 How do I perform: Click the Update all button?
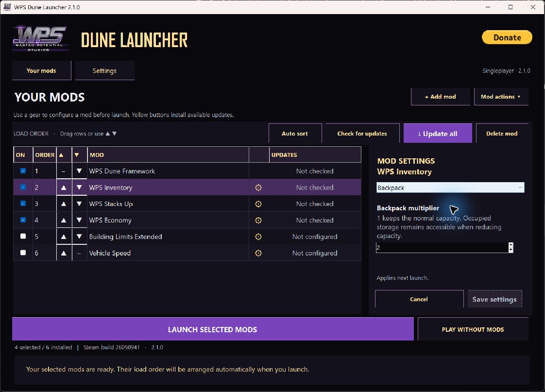click(x=438, y=134)
